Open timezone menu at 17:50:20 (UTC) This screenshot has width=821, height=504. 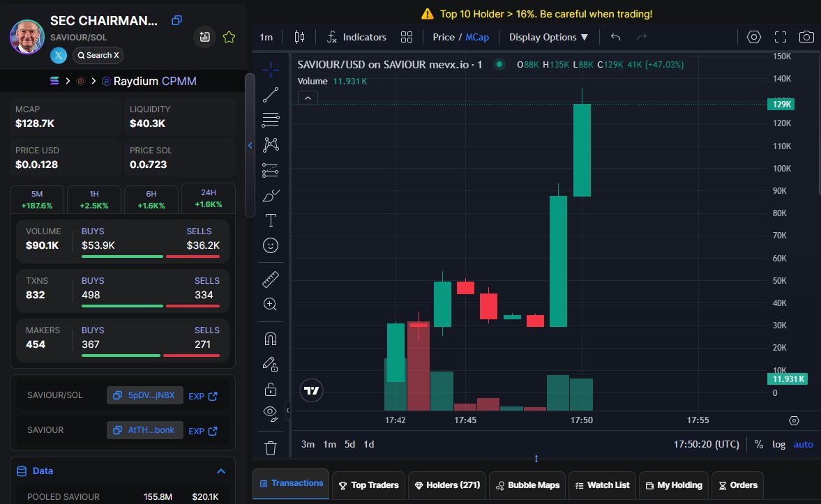click(707, 444)
